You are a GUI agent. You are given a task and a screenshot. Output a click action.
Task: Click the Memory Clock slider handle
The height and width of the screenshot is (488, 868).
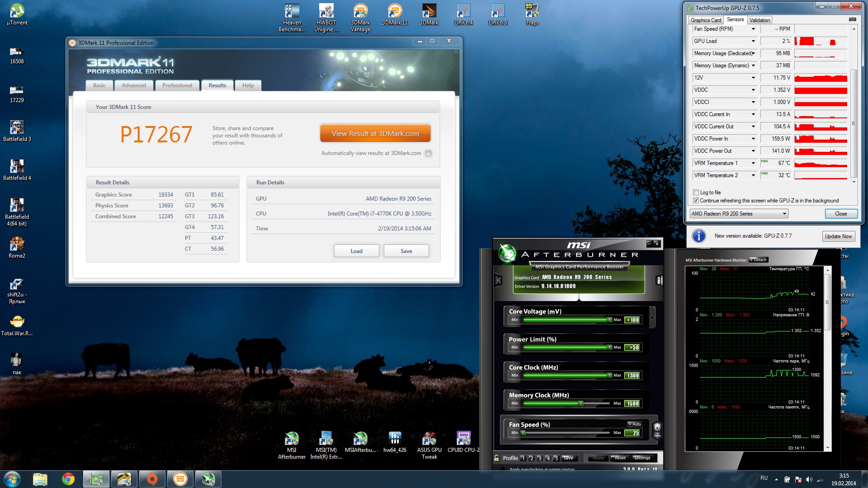pos(581,404)
